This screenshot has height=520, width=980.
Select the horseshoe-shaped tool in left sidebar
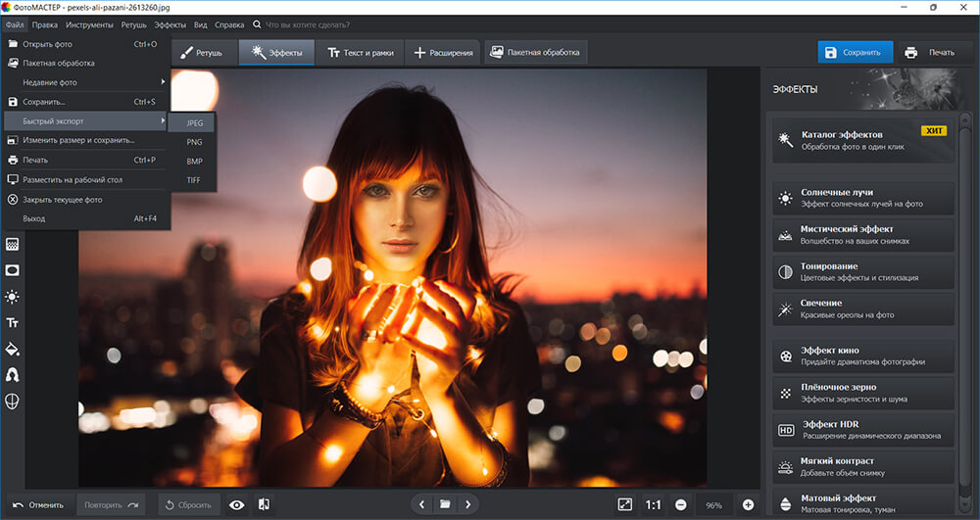tap(12, 374)
